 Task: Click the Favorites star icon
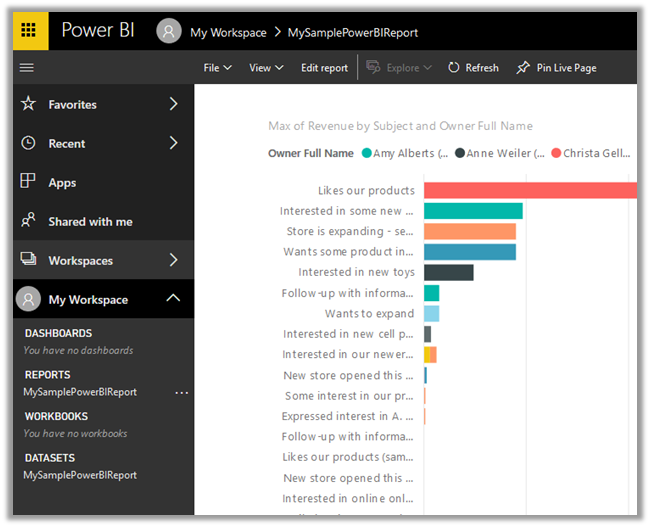[x=28, y=104]
